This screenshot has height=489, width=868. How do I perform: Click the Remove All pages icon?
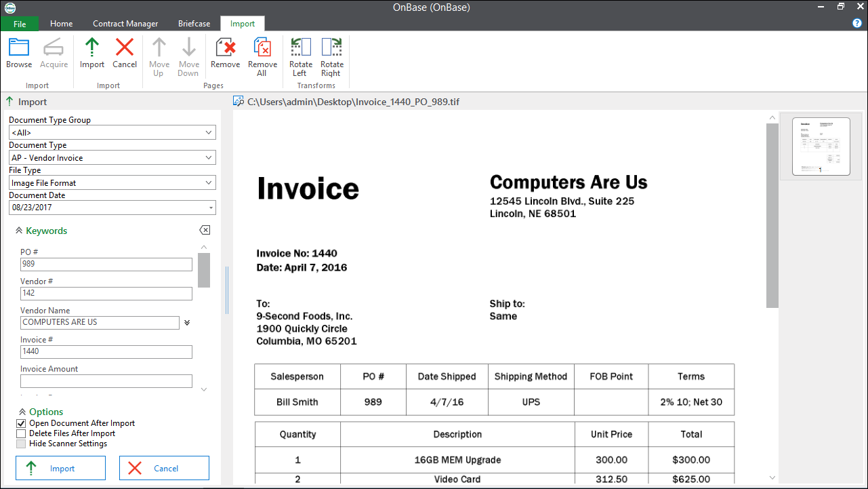tap(262, 47)
